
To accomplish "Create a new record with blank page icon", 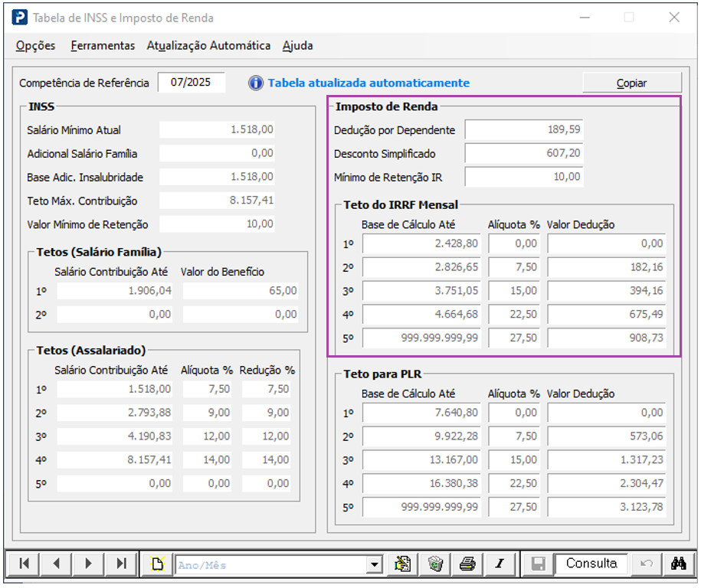I will (157, 564).
